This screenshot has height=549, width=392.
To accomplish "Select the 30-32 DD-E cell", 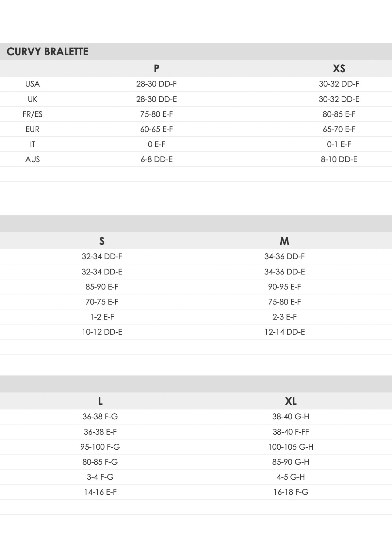I will (x=339, y=99).
